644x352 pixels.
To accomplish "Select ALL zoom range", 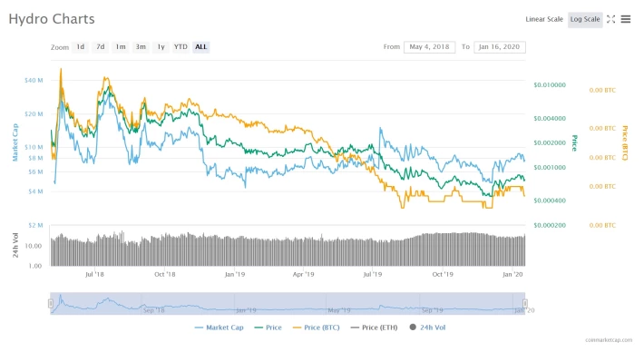I will click(x=200, y=47).
